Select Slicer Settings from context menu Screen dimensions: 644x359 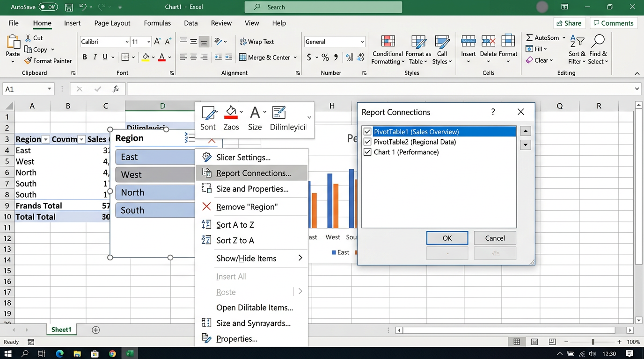243,158
